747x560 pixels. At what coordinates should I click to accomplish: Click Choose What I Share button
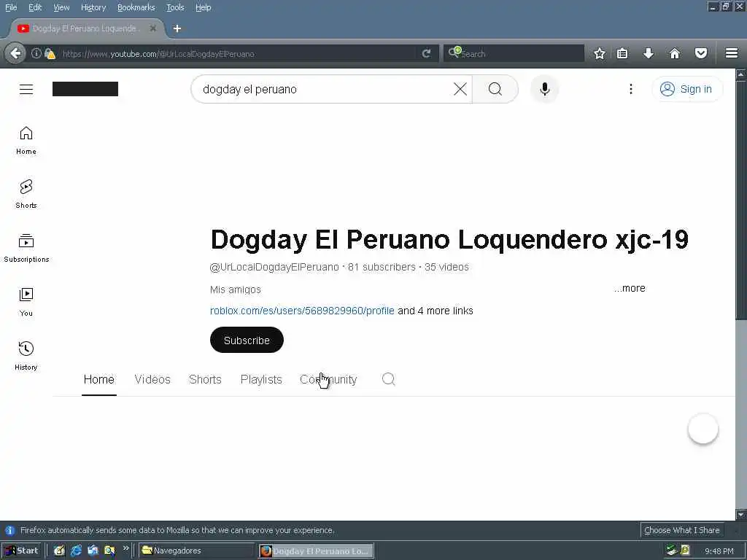pyautogui.click(x=682, y=530)
